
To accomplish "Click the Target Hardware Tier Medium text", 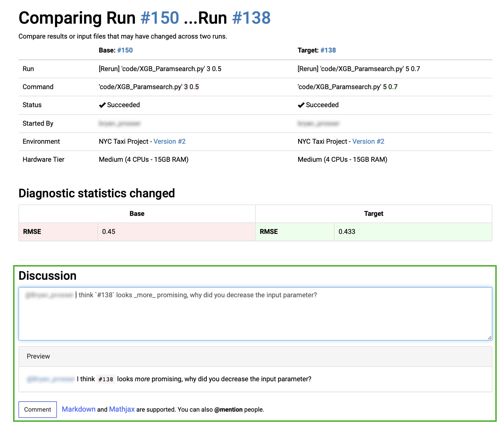I will tap(343, 160).
